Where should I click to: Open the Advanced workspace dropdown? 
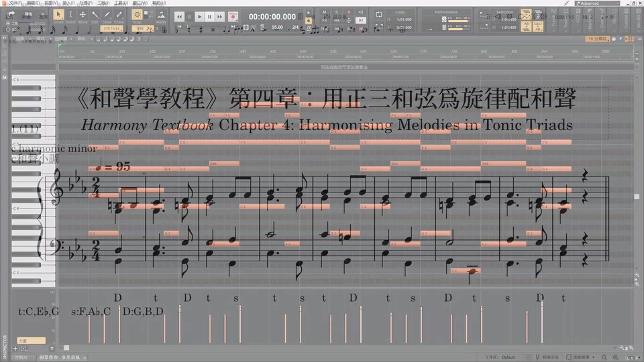596,3
